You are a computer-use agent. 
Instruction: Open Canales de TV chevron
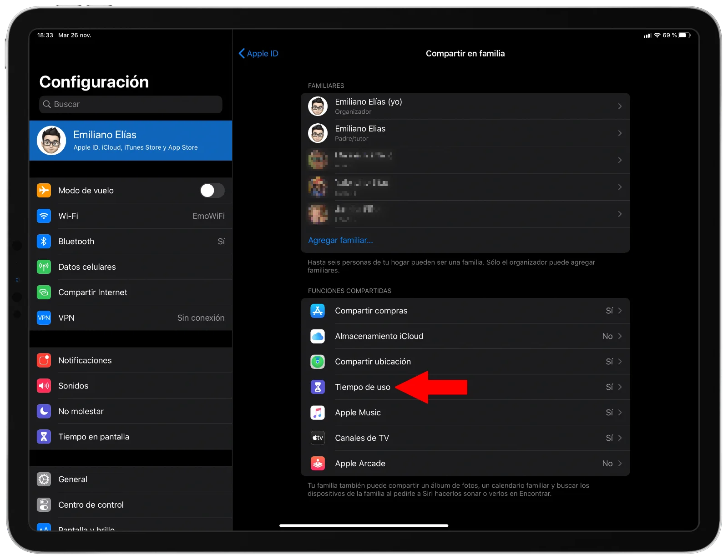click(620, 438)
